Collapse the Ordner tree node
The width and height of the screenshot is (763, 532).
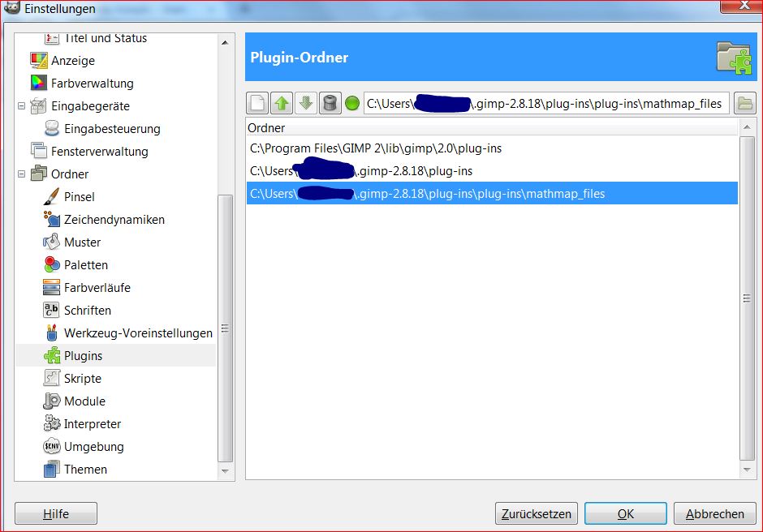(x=21, y=174)
